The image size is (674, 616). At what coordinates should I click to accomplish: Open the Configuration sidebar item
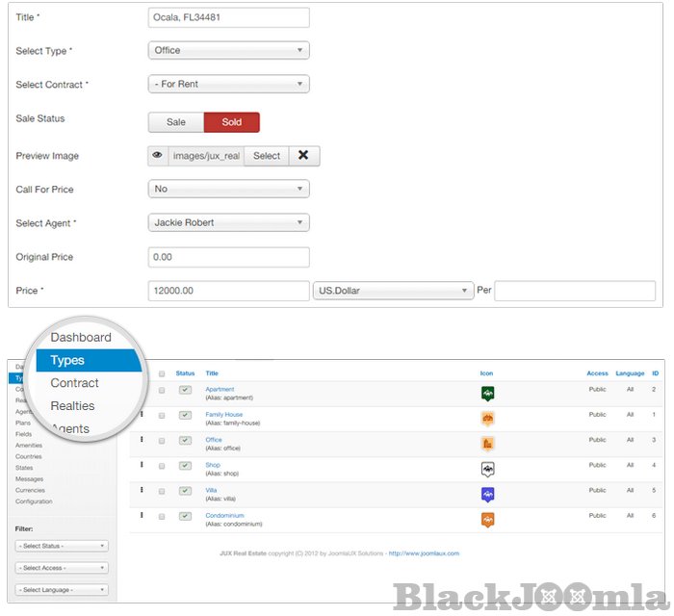tap(34, 501)
